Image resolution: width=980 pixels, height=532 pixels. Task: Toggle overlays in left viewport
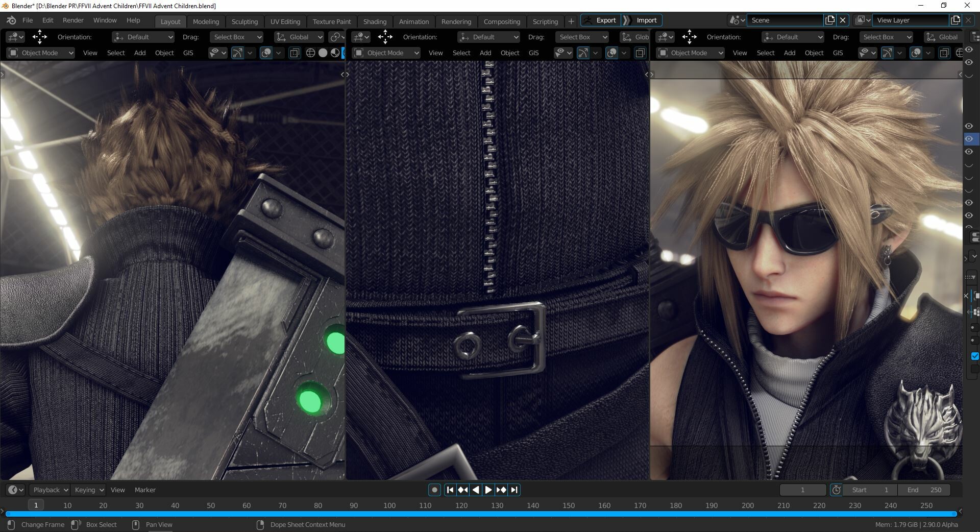tap(266, 53)
